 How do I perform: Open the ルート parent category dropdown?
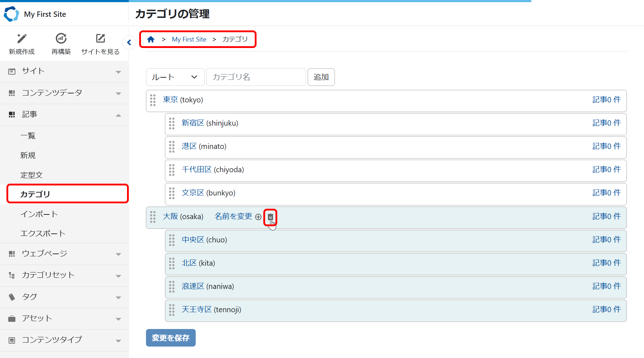click(175, 77)
